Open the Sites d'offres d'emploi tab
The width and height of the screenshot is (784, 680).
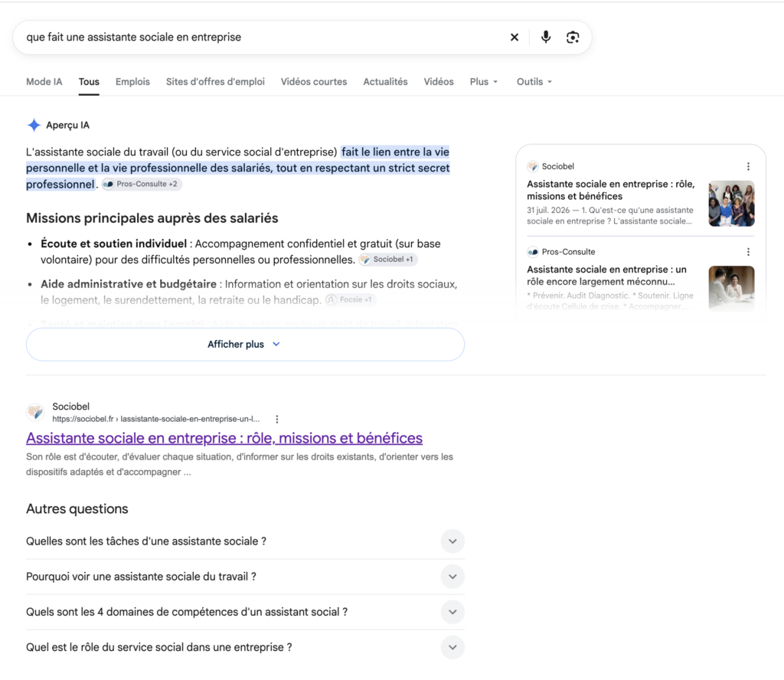click(215, 81)
